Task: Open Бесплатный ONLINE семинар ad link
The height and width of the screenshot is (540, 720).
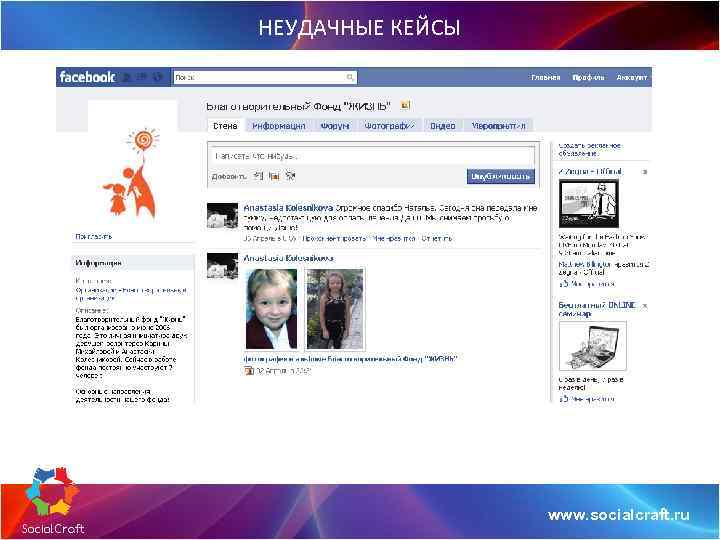Action: (x=597, y=309)
